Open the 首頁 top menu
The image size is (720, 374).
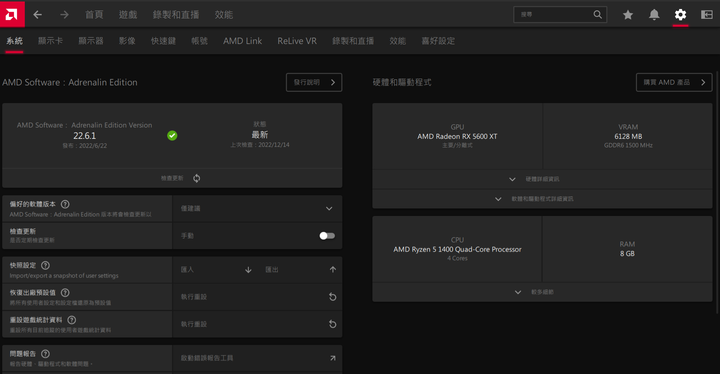(94, 15)
